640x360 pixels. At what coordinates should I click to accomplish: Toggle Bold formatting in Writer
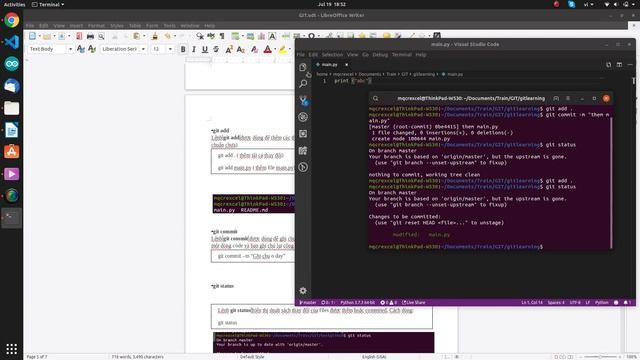click(x=183, y=49)
